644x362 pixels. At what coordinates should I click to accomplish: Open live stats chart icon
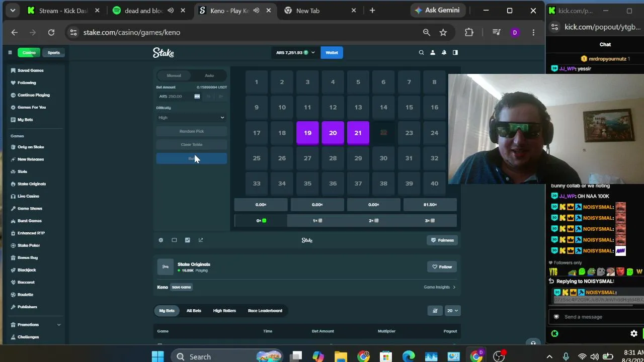[x=188, y=240]
